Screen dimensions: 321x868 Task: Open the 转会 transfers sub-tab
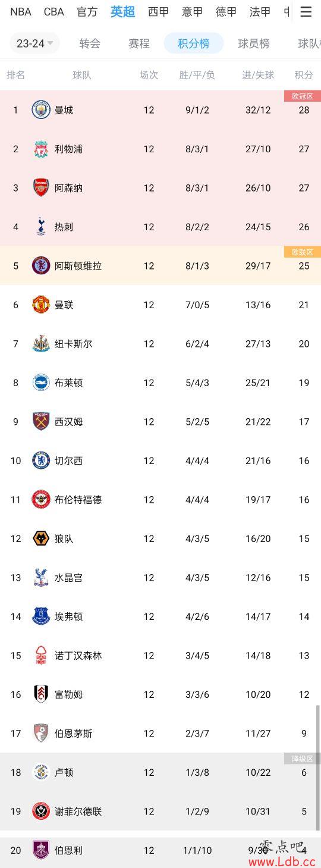[90, 43]
